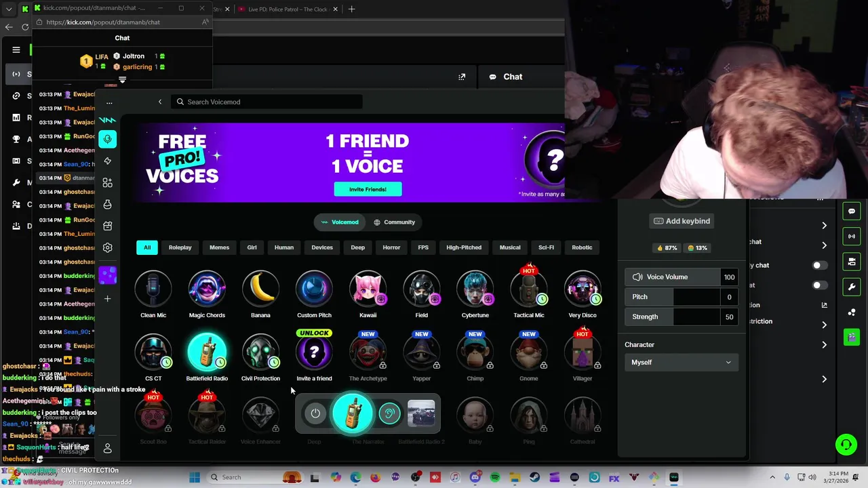Adjust the Voice Volume slider
868x488 pixels.
tap(682, 277)
